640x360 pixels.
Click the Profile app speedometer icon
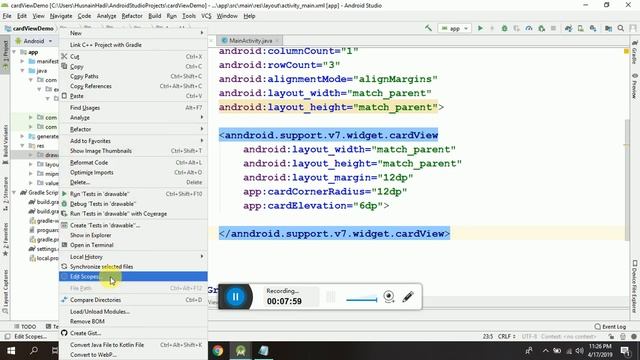pyautogui.click(x=529, y=28)
